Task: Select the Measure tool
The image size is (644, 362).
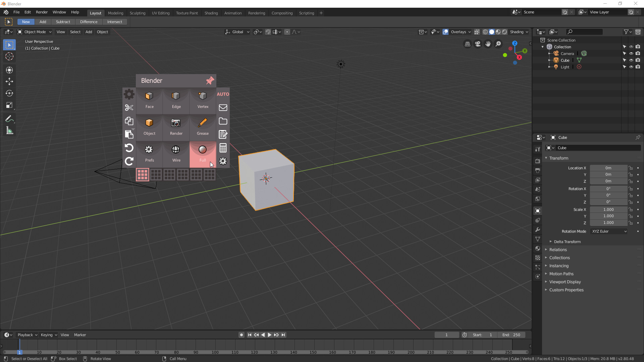Action: [x=9, y=130]
